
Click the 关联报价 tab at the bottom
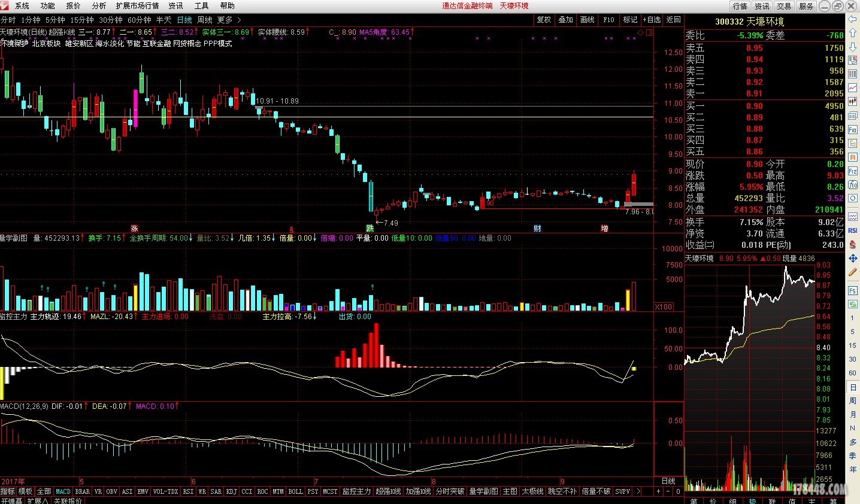click(x=68, y=500)
